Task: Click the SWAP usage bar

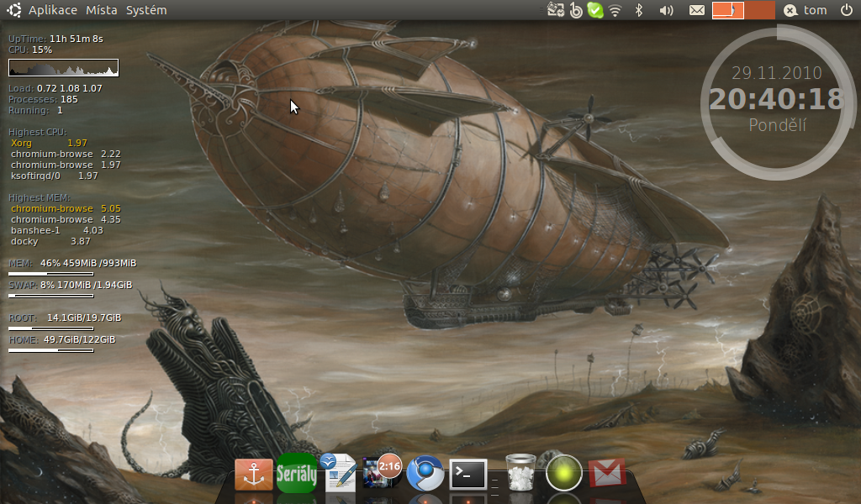Action: coord(51,296)
